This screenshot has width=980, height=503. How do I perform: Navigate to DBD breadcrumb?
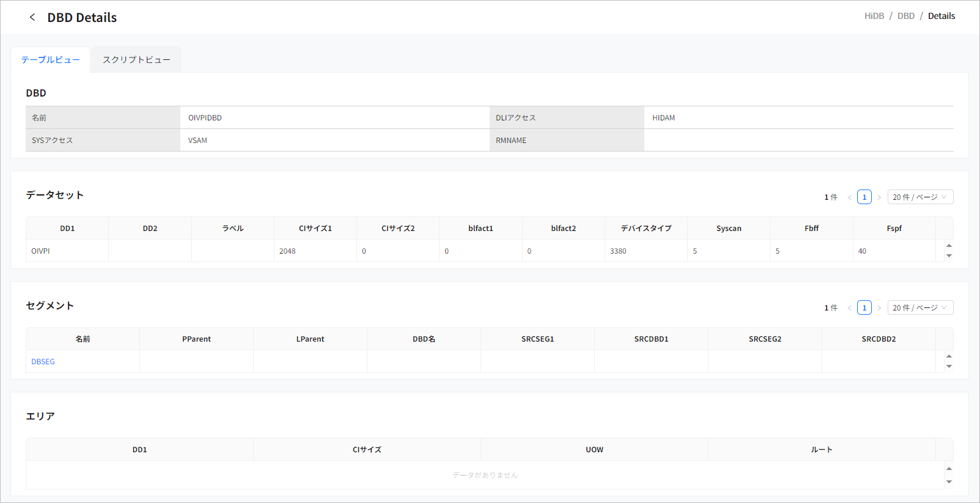[905, 16]
